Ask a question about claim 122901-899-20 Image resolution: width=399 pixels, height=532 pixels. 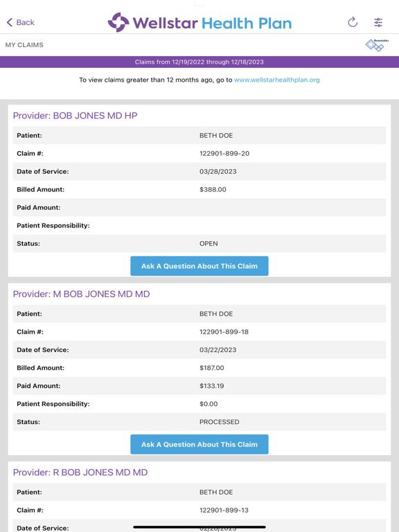199,266
